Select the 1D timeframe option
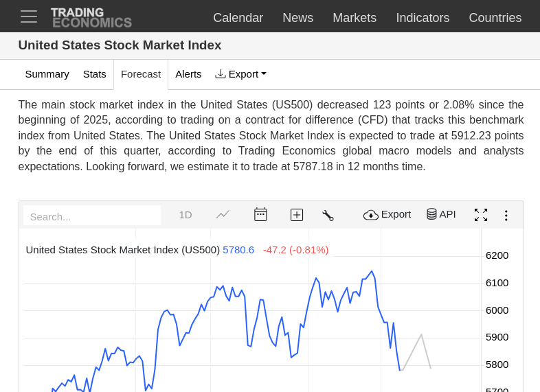This screenshot has height=392, width=540. click(x=185, y=215)
